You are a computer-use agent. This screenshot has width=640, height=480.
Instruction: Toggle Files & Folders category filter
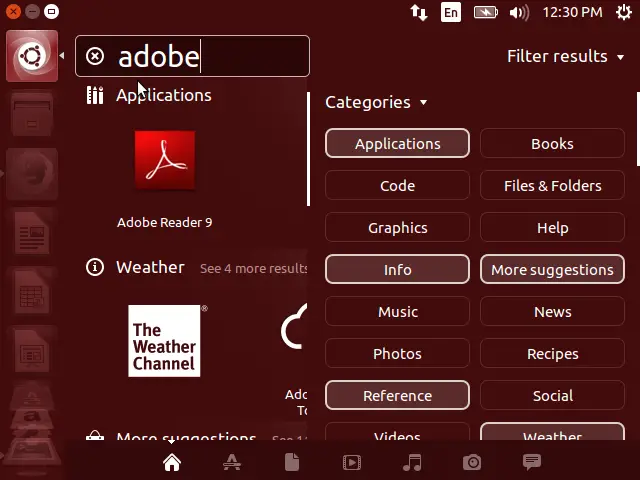click(552, 185)
